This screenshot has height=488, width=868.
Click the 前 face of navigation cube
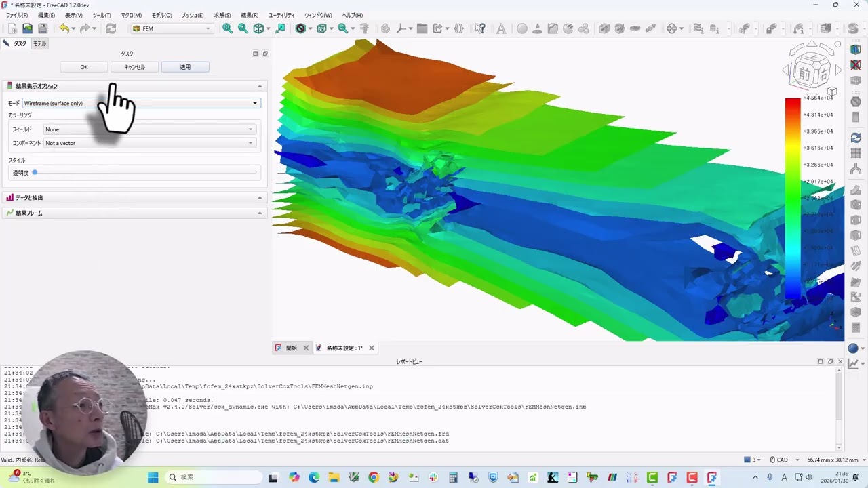coord(804,75)
